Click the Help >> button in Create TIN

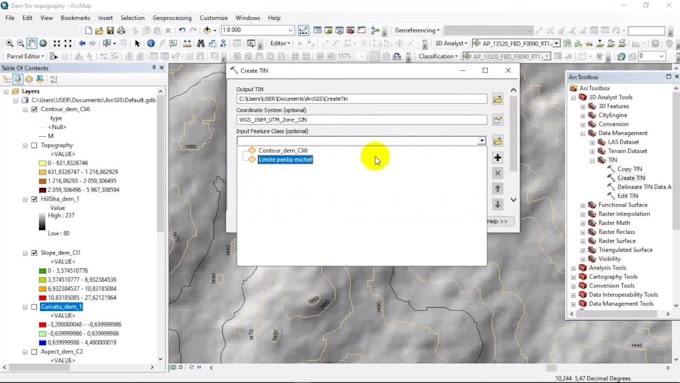point(500,221)
